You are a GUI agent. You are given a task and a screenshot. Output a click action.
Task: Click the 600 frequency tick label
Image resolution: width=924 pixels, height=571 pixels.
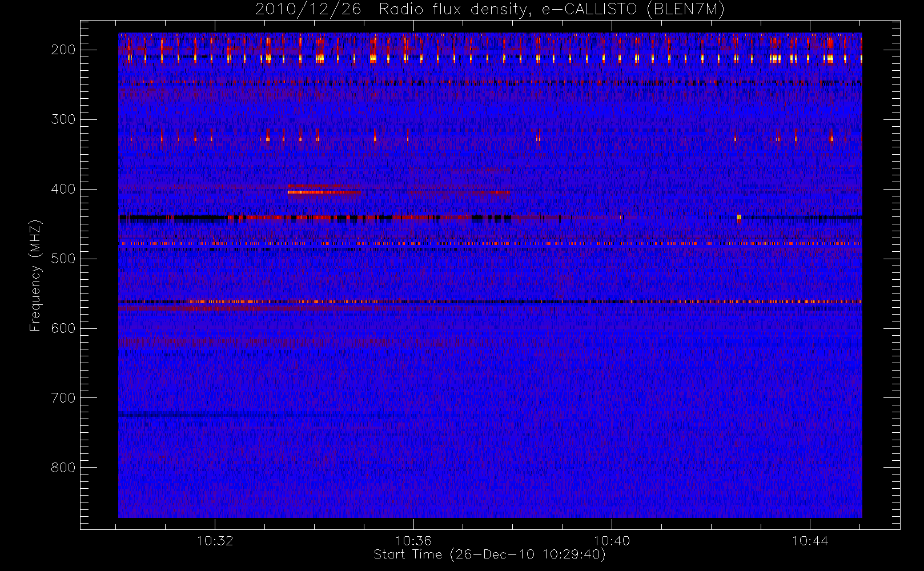pyautogui.click(x=63, y=328)
